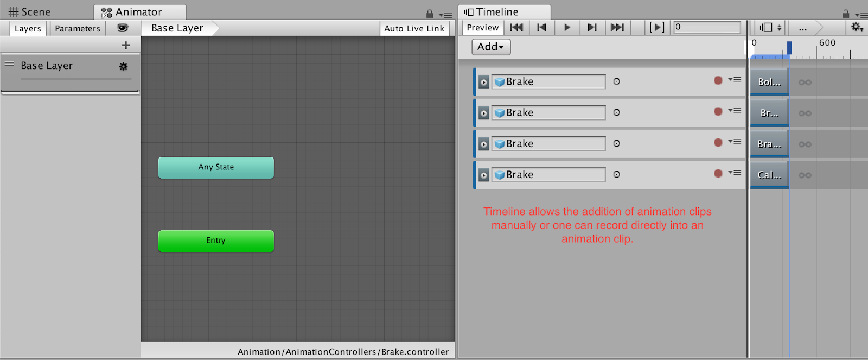Open object picker on the Br... track

click(x=617, y=112)
